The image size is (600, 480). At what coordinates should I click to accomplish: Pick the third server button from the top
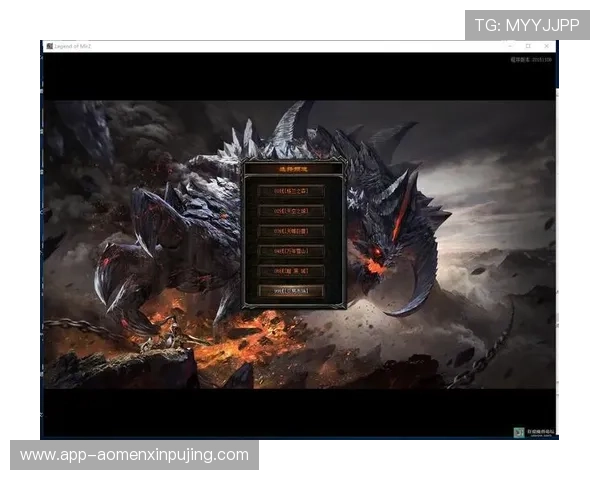pyautogui.click(x=291, y=230)
